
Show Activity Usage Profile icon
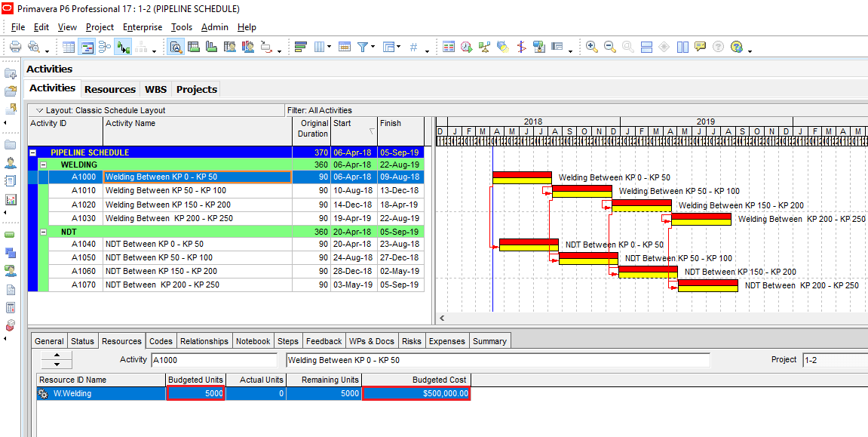coord(211,47)
